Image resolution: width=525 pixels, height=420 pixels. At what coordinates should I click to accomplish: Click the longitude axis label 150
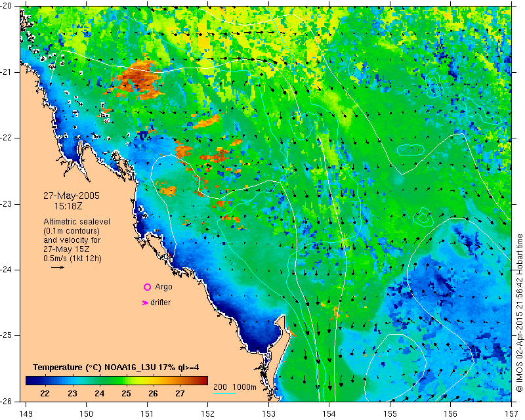click(x=86, y=414)
